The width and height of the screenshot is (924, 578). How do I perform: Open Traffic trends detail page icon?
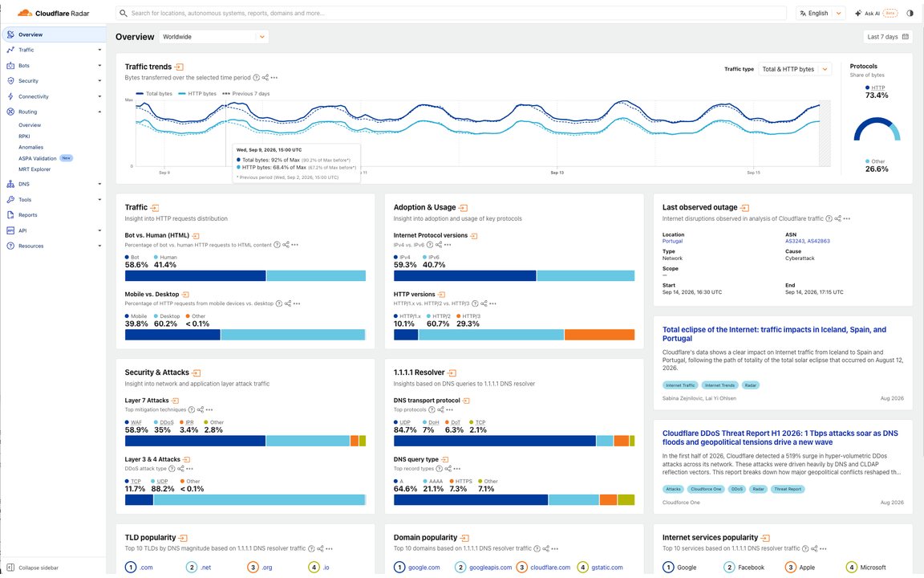[179, 67]
